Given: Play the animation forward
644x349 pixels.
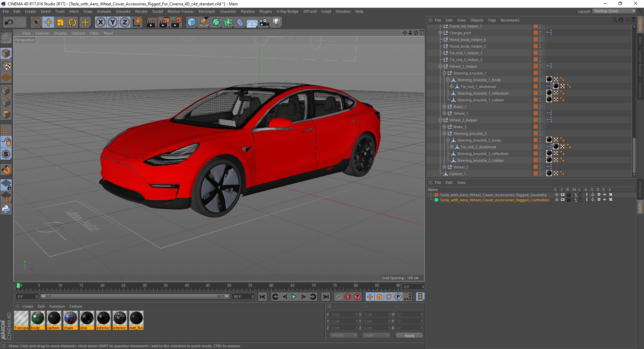Looking at the screenshot, I should click(294, 297).
